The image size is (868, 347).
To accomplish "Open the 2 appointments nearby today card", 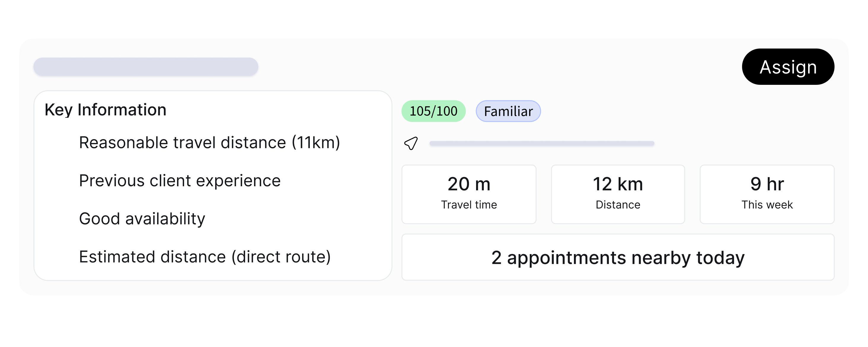I will [x=618, y=257].
